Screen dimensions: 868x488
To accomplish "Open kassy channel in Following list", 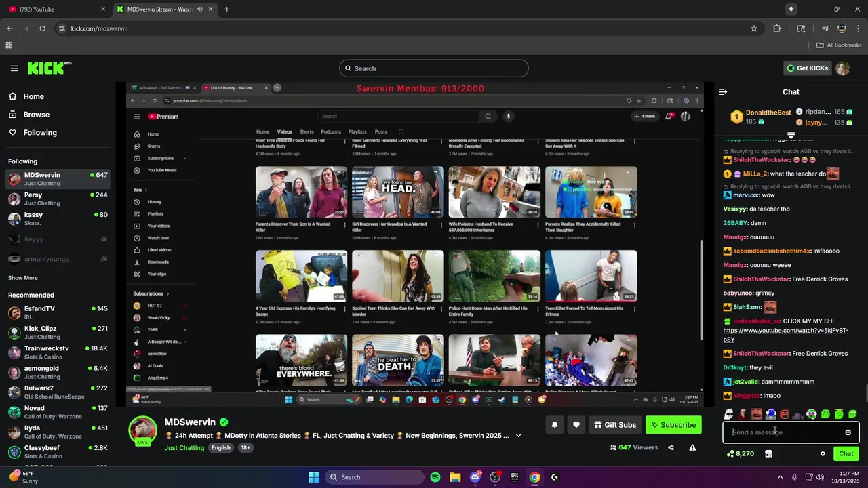I will pyautogui.click(x=58, y=218).
